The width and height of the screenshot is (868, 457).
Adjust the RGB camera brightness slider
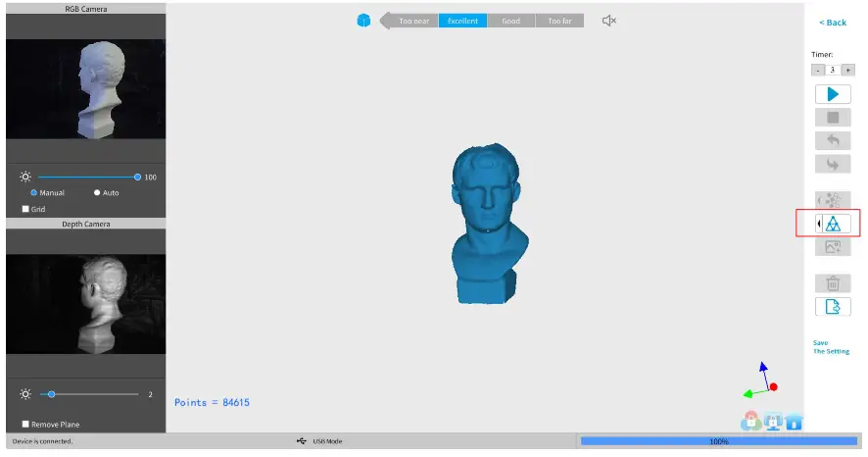tap(87, 177)
